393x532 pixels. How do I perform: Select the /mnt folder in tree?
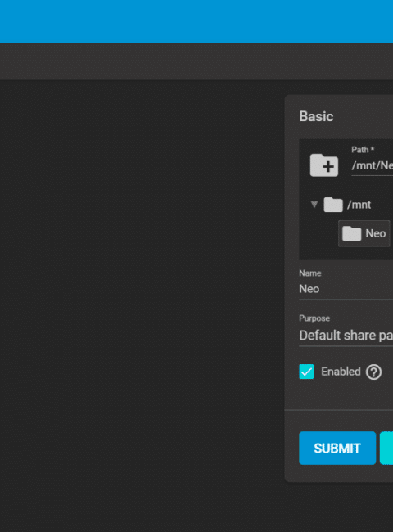click(347, 205)
